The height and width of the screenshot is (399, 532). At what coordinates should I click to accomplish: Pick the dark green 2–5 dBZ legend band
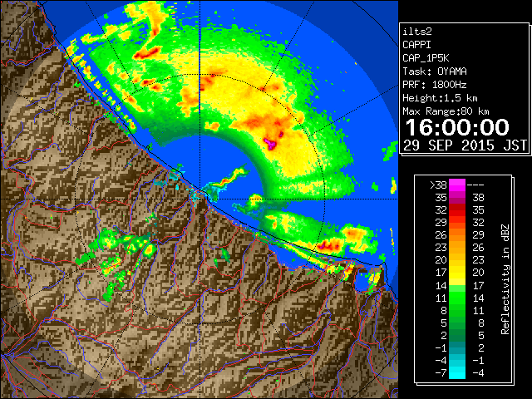[x=457, y=335]
